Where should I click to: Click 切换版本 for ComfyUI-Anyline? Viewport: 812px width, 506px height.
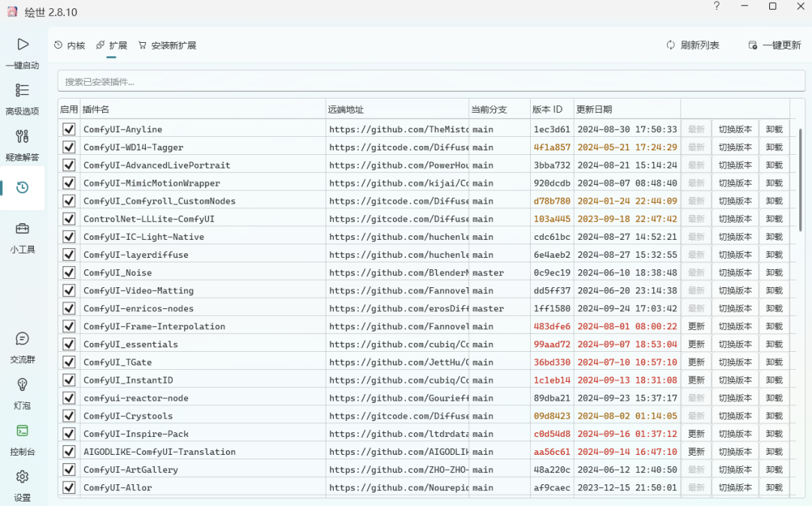pyautogui.click(x=735, y=129)
